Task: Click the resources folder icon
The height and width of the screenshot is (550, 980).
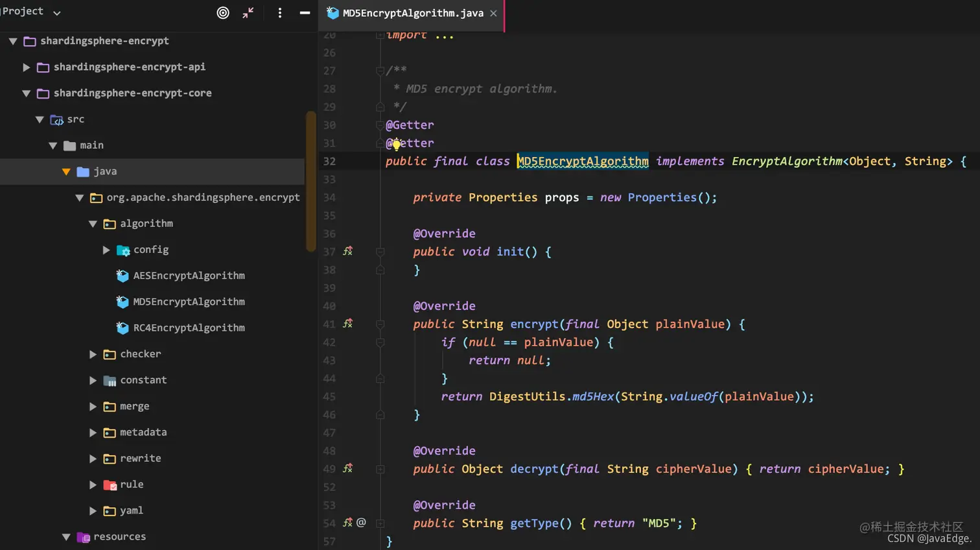Action: (83, 537)
